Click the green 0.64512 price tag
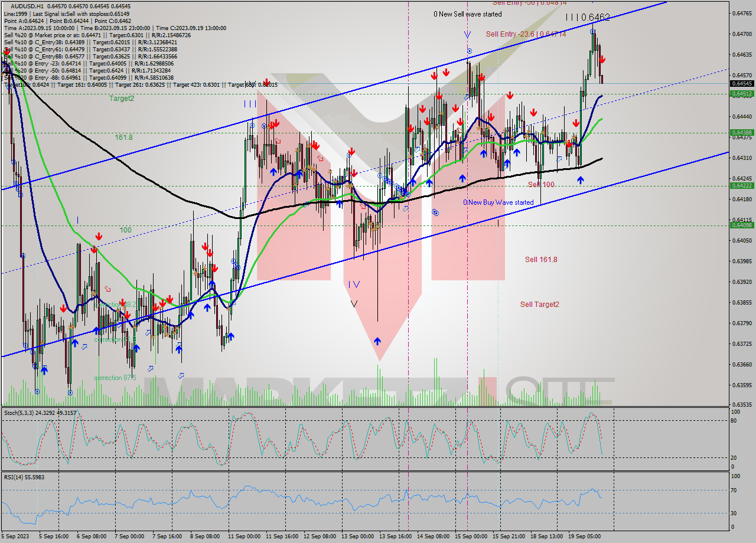 [x=742, y=93]
